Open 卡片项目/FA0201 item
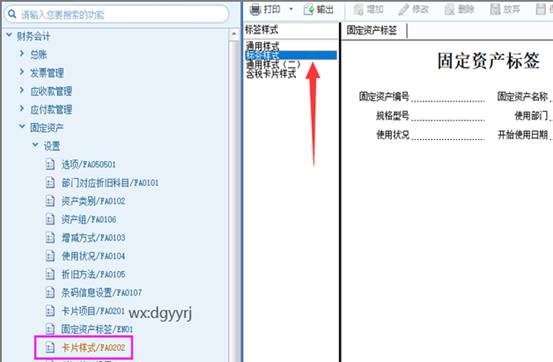 (x=93, y=311)
